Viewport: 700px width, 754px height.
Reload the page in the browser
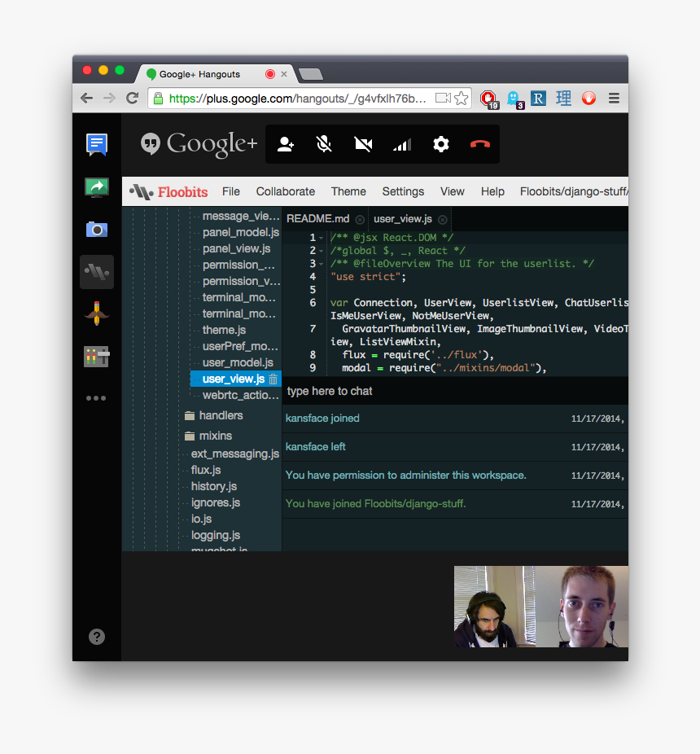[x=132, y=99]
